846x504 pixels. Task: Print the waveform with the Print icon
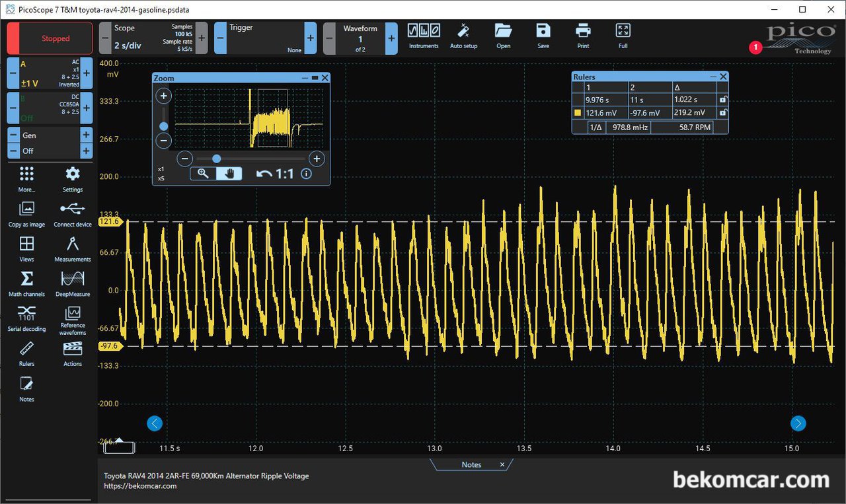(583, 36)
